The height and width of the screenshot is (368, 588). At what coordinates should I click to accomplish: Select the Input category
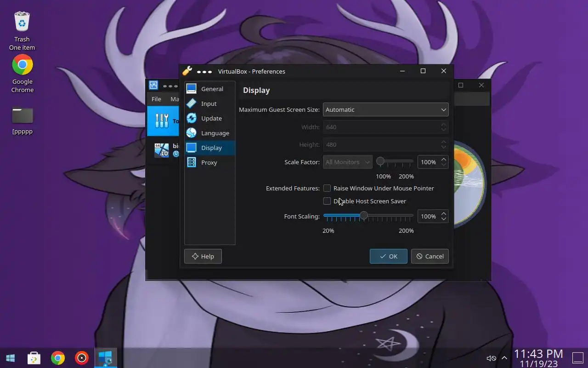point(210,103)
